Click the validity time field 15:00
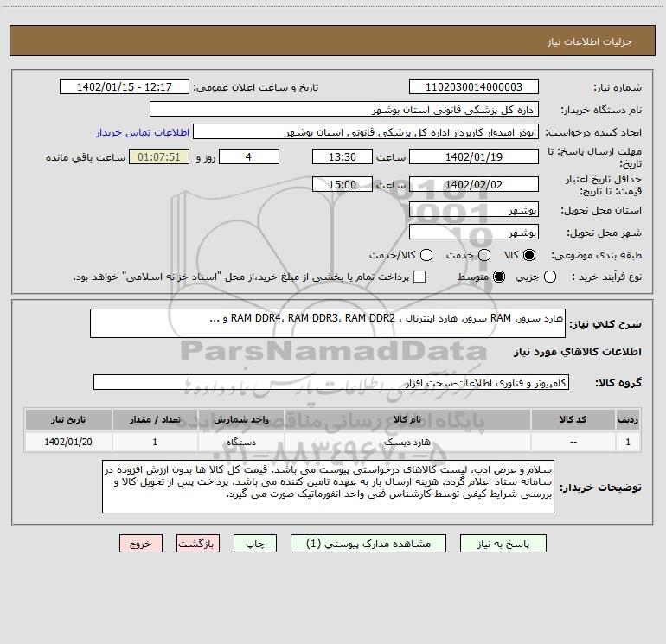666x644 pixels. coord(343,184)
